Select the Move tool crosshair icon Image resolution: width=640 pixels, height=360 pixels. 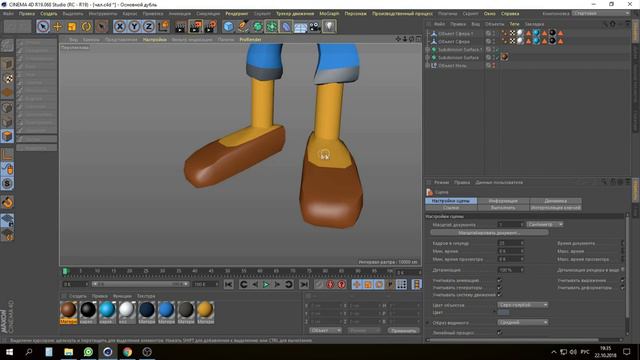58,27
